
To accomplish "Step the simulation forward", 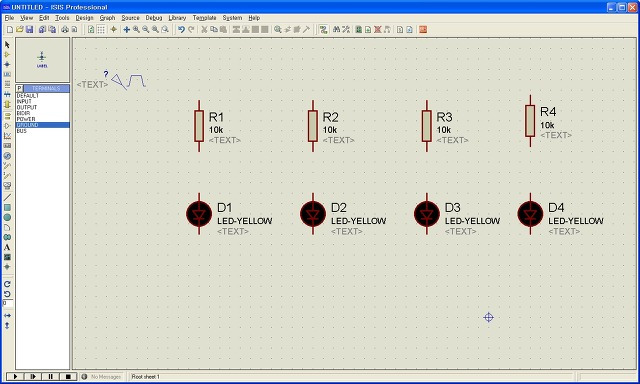I will [x=33, y=376].
